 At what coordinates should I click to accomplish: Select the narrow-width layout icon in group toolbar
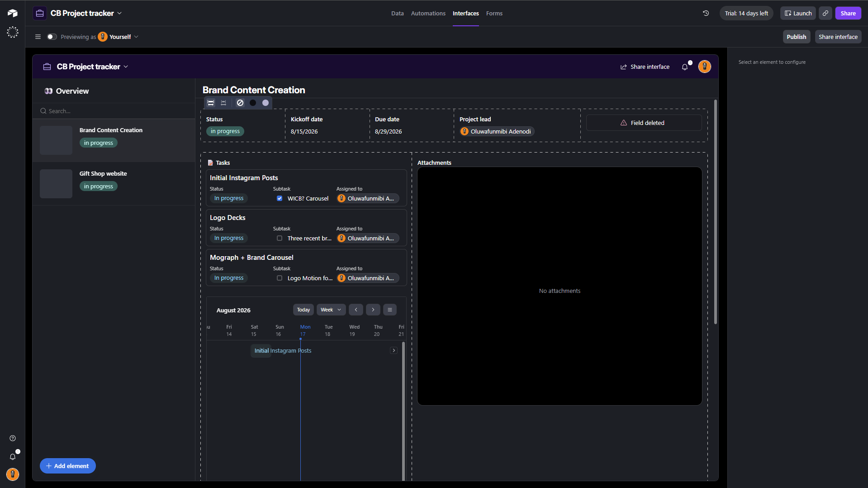point(223,103)
